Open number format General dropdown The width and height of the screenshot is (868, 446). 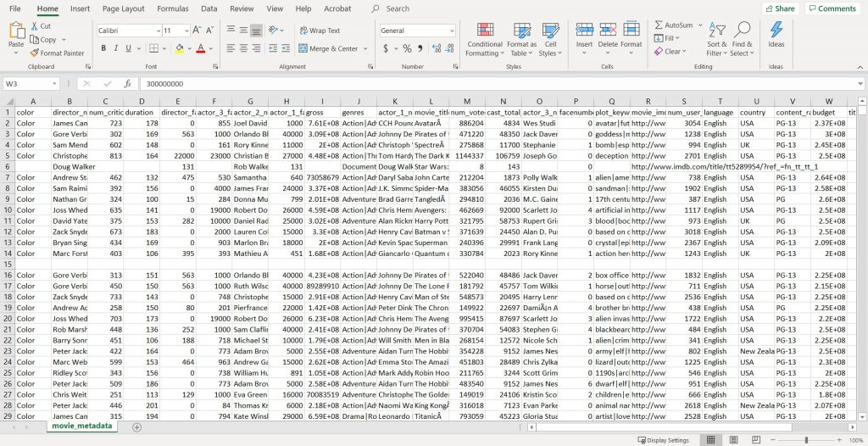(453, 31)
